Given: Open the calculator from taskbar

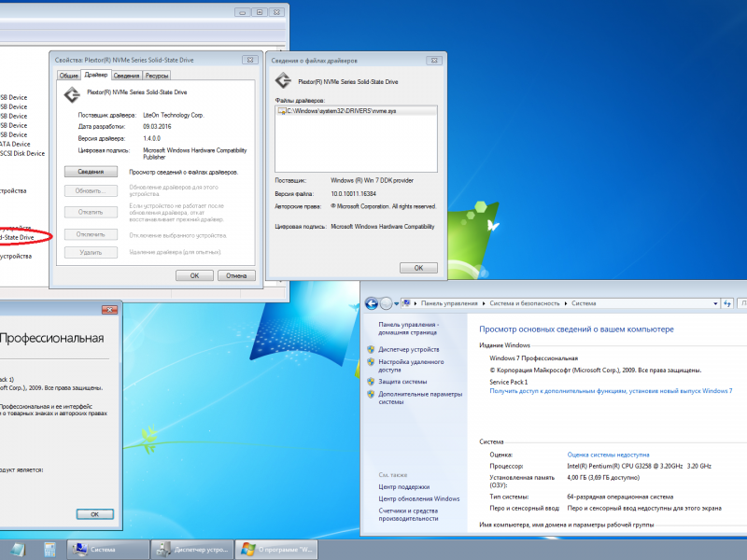Looking at the screenshot, I should click(x=49, y=550).
